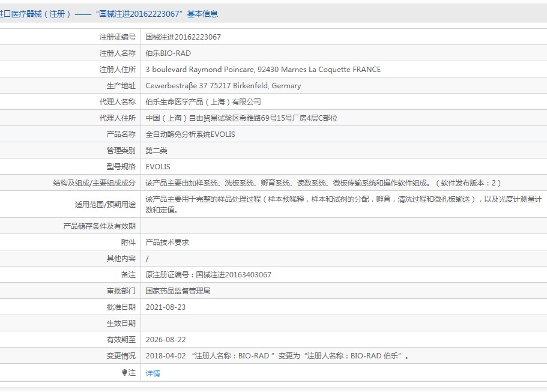Open the 详情 details link
The image size is (547, 392).
(x=153, y=373)
